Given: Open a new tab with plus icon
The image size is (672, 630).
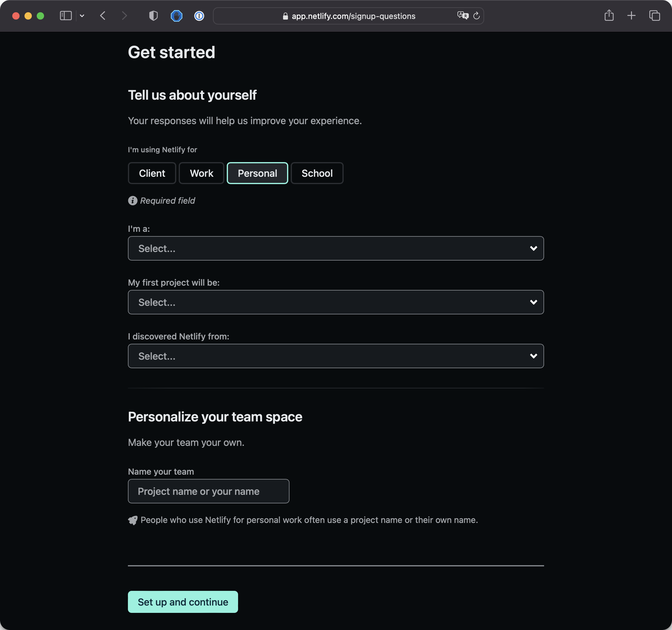Looking at the screenshot, I should coord(631,16).
